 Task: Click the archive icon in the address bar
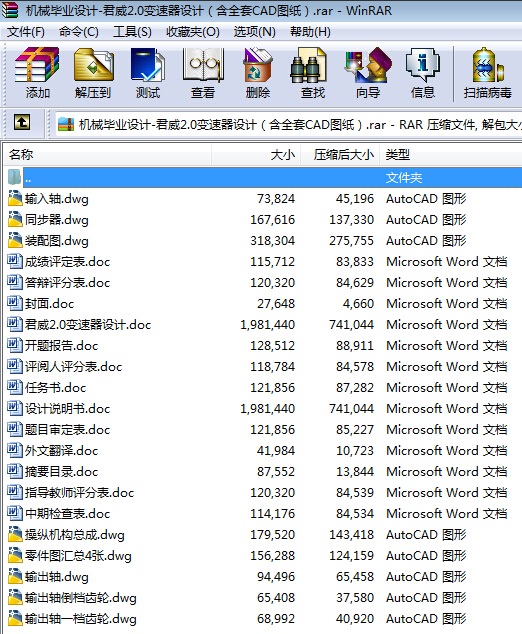66,124
